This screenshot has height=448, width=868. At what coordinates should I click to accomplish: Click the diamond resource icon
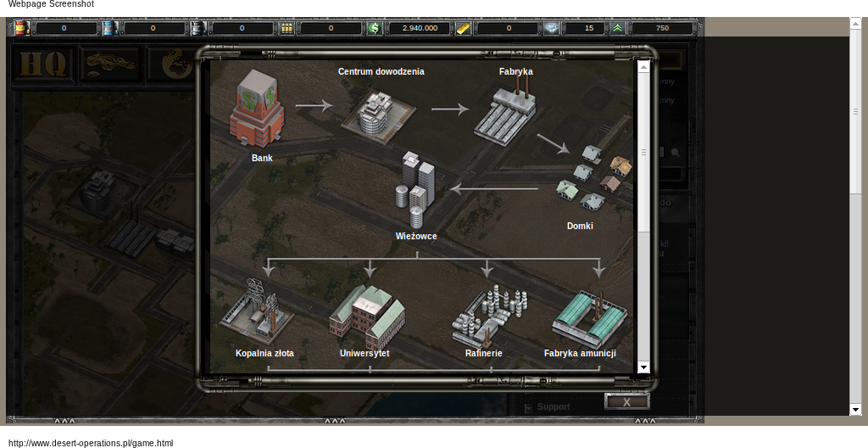551,28
